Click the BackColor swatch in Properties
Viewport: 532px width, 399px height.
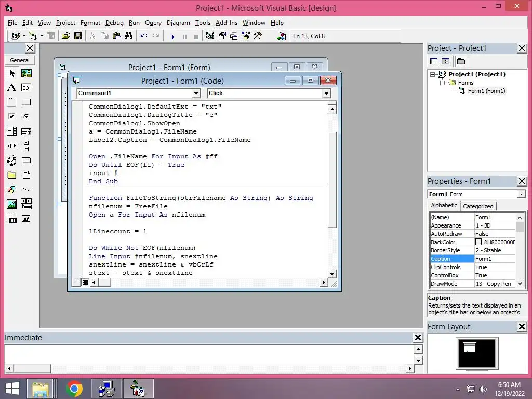478,242
